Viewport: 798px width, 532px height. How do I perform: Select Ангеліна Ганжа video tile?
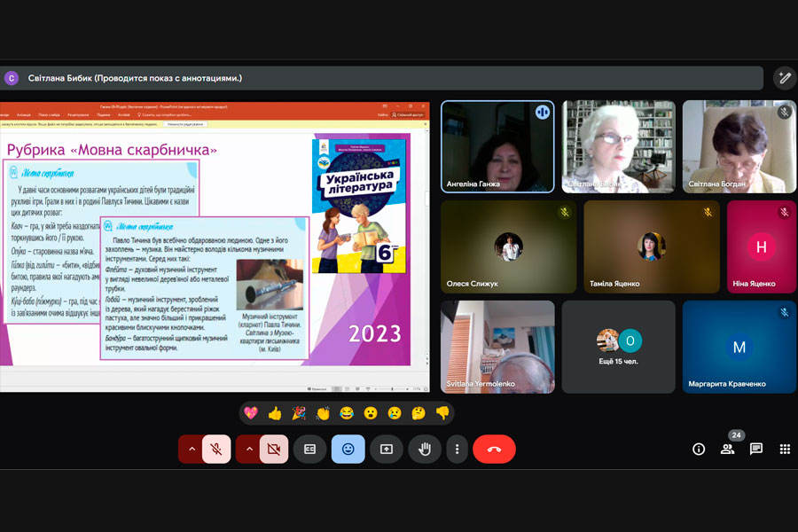[x=497, y=146]
